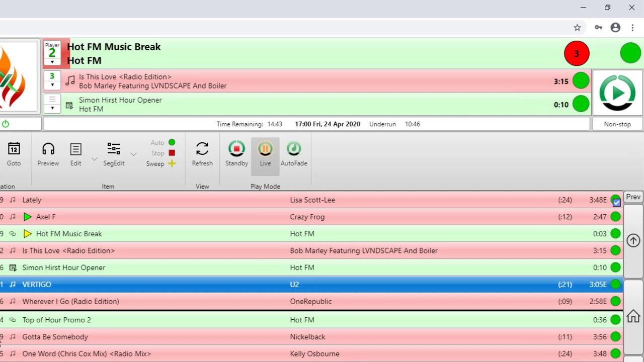
Task: Expand the Edit dropdown arrow
Action: point(94,159)
